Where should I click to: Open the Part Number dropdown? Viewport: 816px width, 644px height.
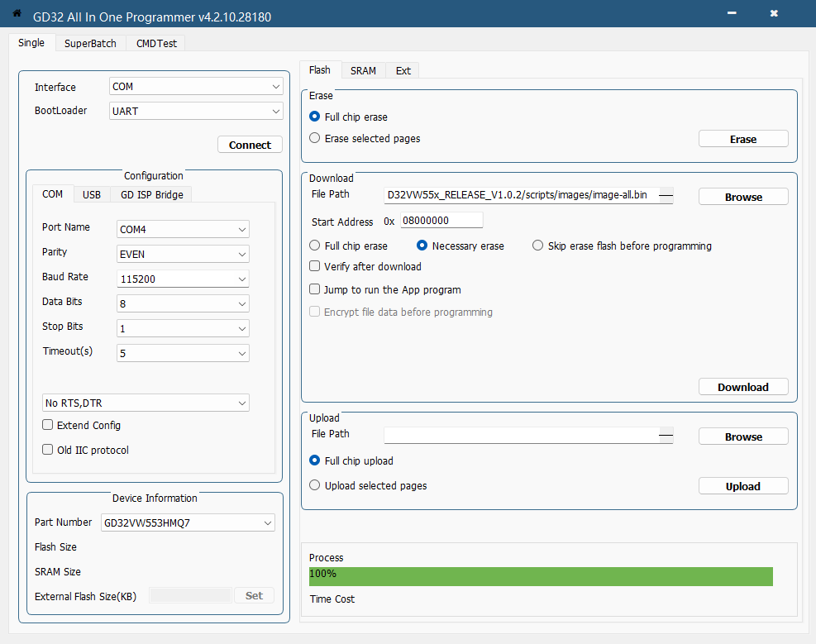click(188, 522)
